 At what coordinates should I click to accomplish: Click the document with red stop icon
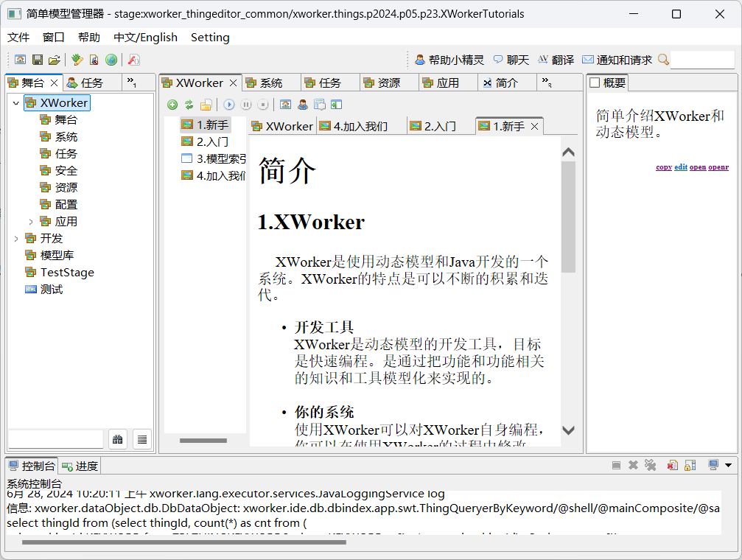point(94,60)
